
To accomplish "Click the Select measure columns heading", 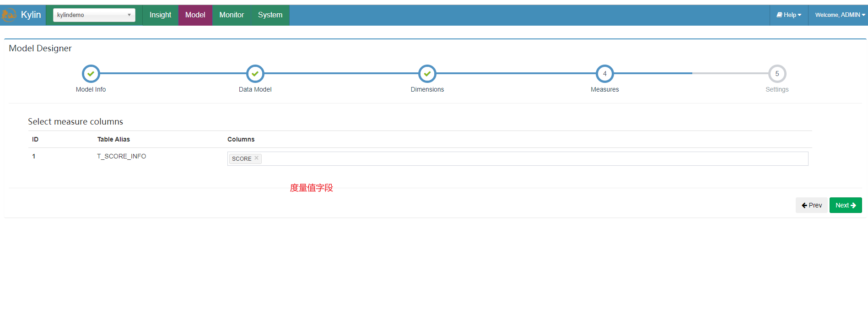I will coord(75,121).
